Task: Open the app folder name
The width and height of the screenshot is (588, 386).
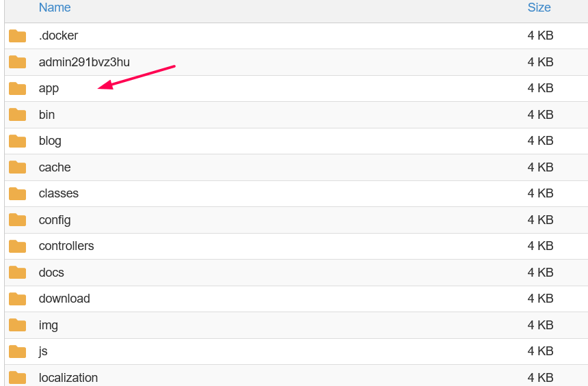Action: pos(49,88)
